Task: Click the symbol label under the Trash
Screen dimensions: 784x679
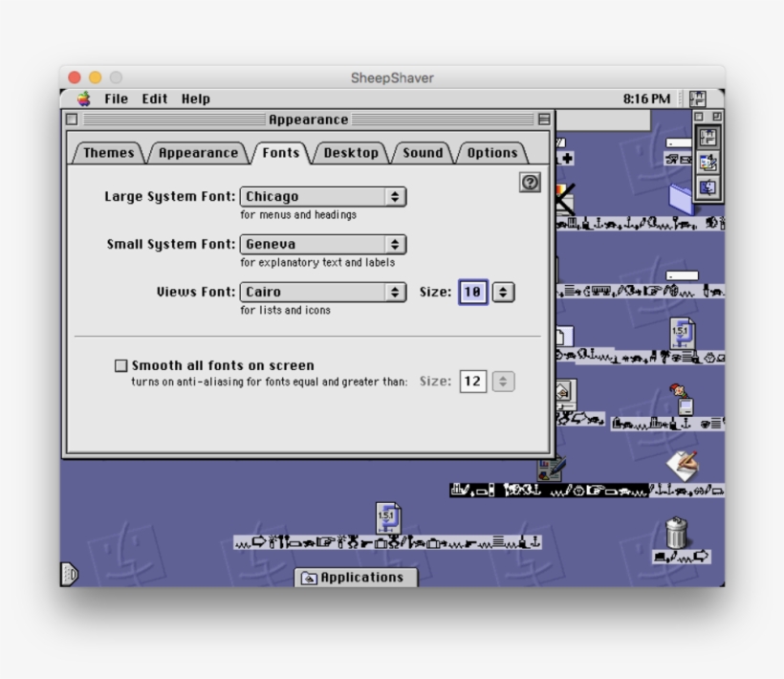Action: [682, 557]
